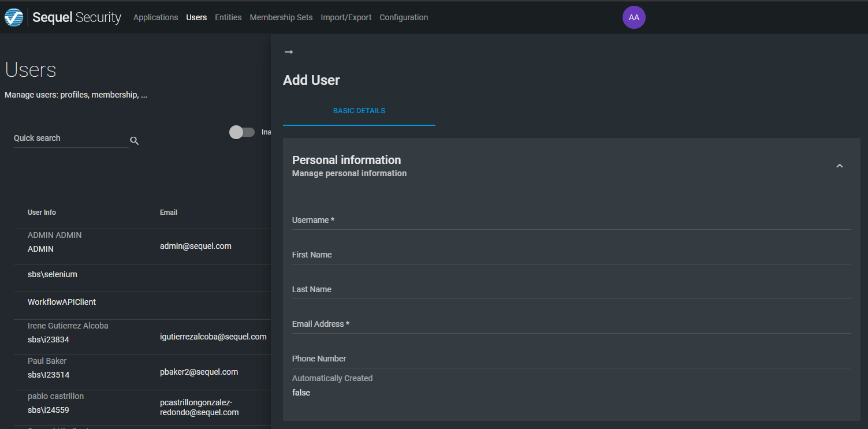868x429 pixels.
Task: Sort by Email column header
Action: click(169, 212)
